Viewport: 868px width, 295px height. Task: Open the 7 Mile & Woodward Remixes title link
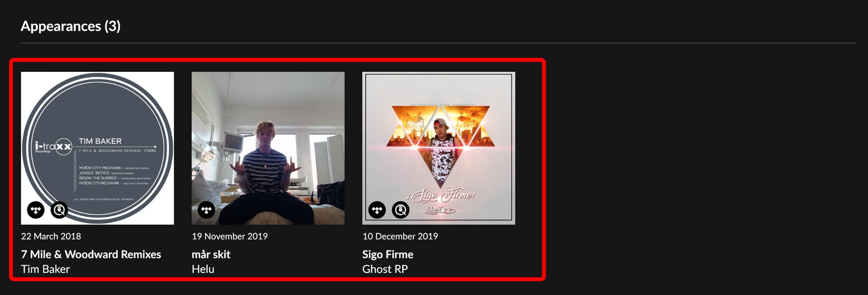91,254
